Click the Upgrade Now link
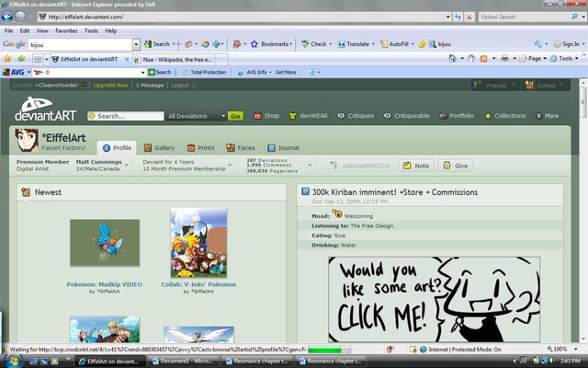 [110, 85]
